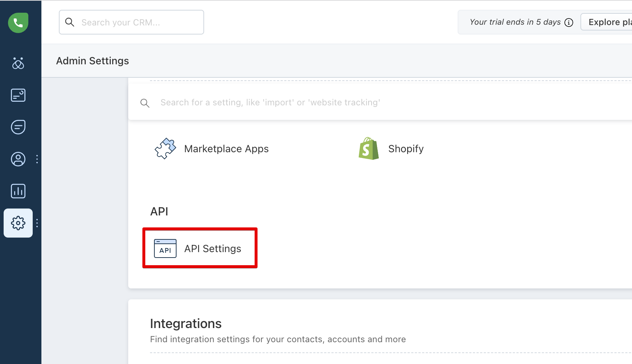Open the interlocking circles sidebar icon

pyautogui.click(x=18, y=63)
